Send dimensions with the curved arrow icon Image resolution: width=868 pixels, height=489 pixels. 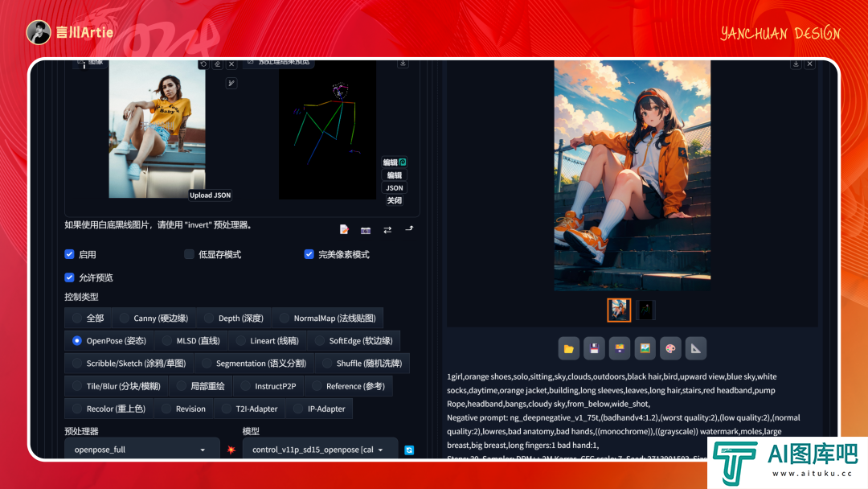pos(409,228)
